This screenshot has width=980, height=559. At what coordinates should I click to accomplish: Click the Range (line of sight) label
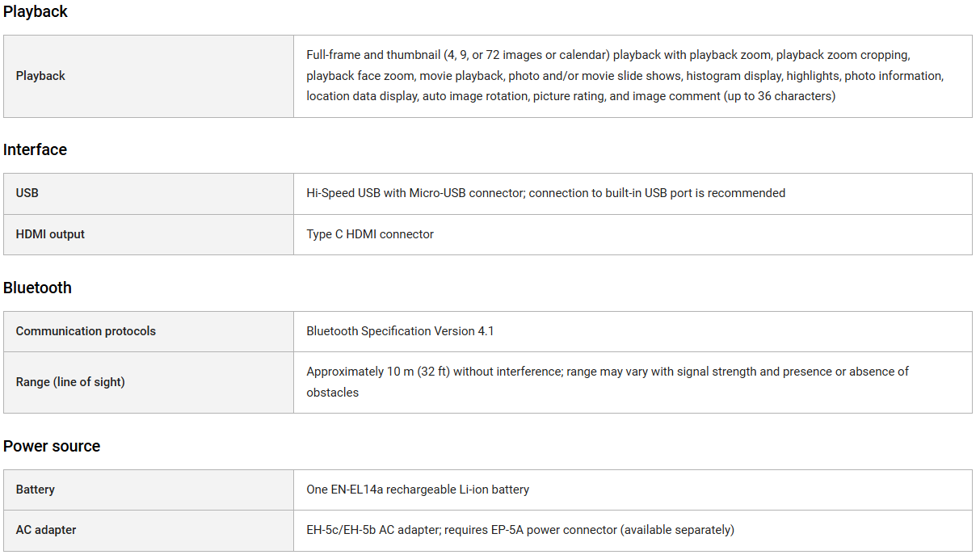coord(70,382)
